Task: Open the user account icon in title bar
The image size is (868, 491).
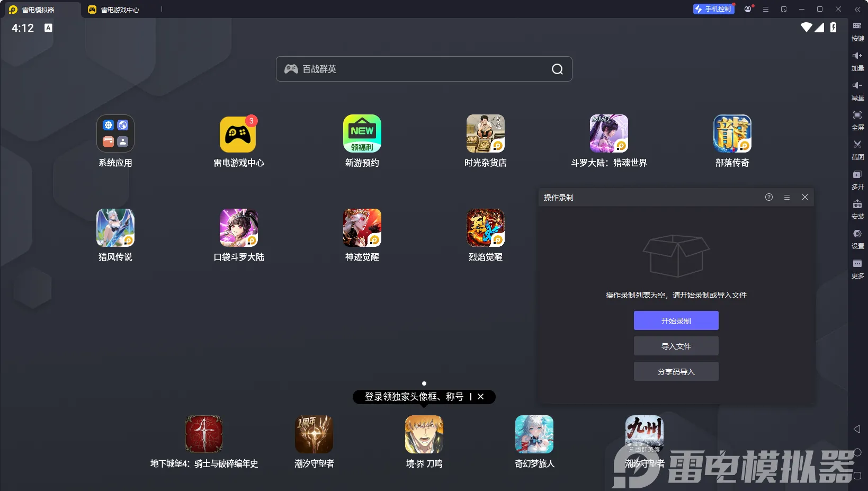Action: tap(748, 9)
